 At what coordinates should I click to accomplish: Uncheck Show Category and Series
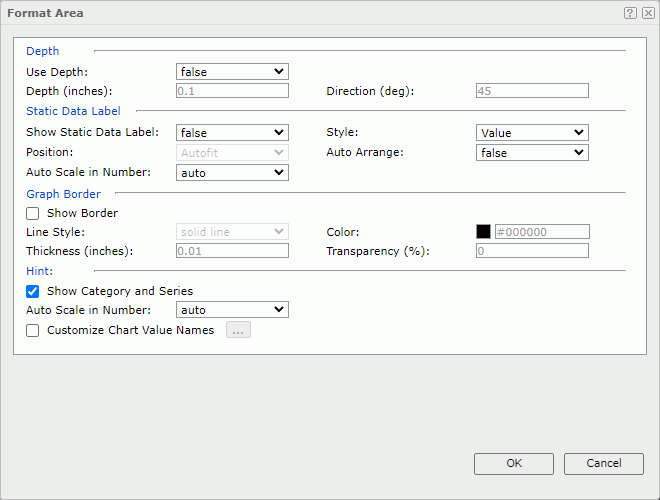pos(33,291)
